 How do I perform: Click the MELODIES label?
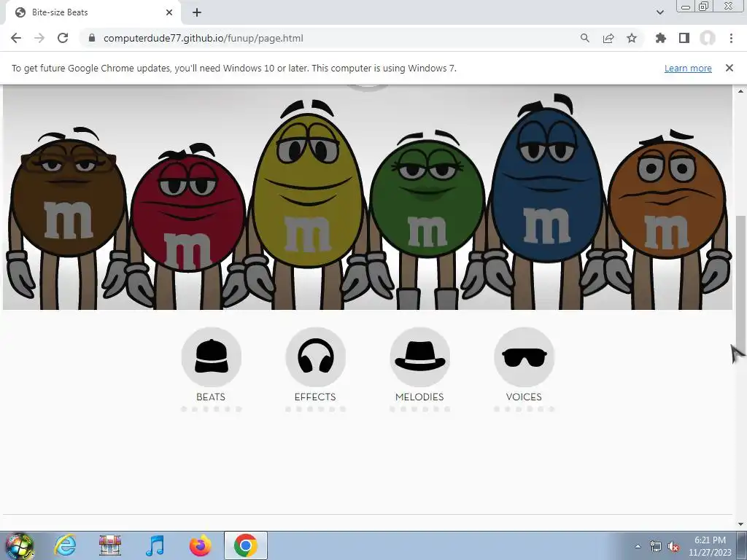(419, 397)
